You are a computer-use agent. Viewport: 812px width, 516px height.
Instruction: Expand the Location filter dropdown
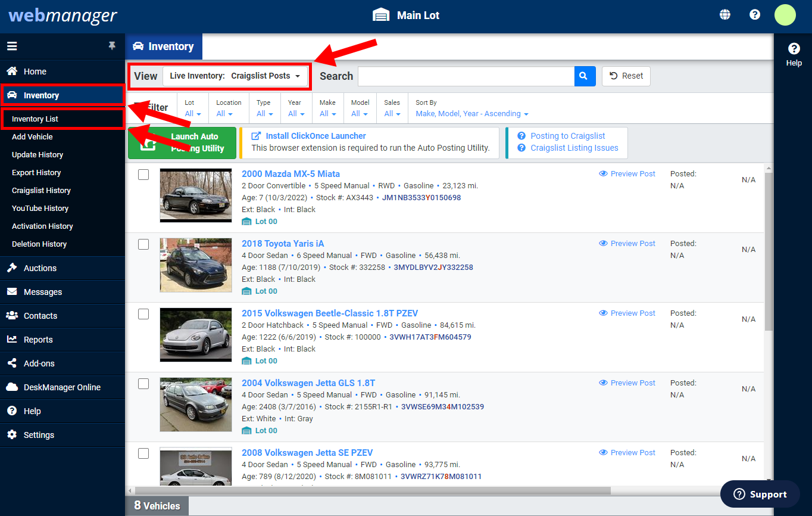225,113
